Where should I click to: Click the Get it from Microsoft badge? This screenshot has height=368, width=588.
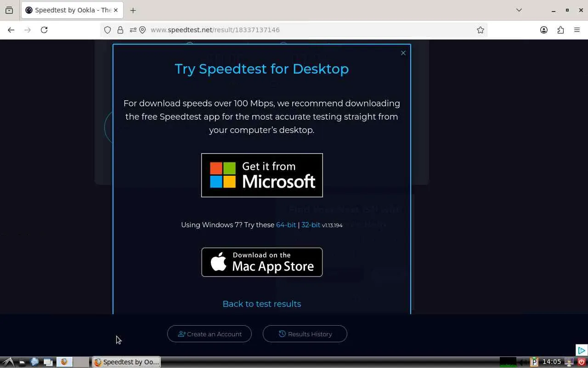point(262,175)
